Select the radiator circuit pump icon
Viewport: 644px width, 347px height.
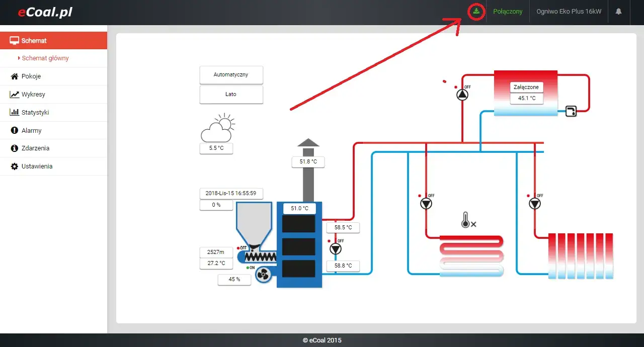point(535,204)
